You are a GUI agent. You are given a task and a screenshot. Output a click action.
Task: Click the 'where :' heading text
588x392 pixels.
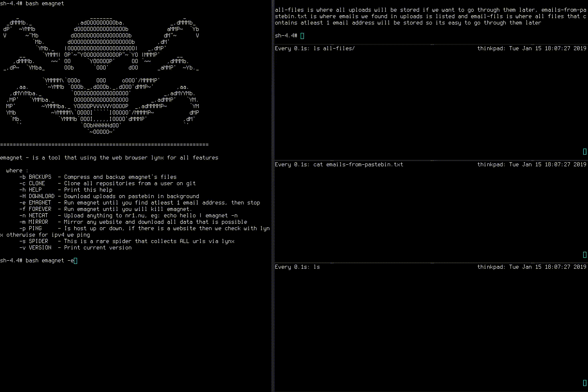(17, 171)
